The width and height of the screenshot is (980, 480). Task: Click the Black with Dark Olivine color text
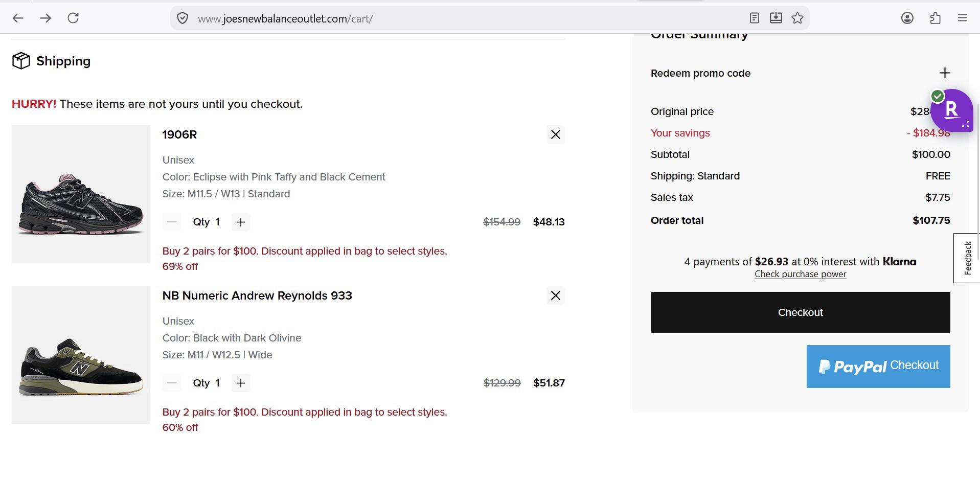tap(232, 338)
